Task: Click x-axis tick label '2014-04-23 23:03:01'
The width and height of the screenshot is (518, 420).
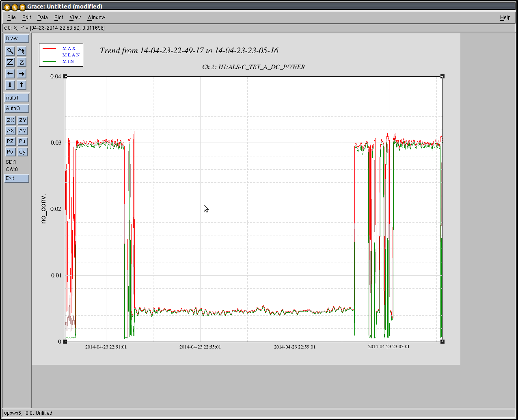Action: tap(389, 346)
